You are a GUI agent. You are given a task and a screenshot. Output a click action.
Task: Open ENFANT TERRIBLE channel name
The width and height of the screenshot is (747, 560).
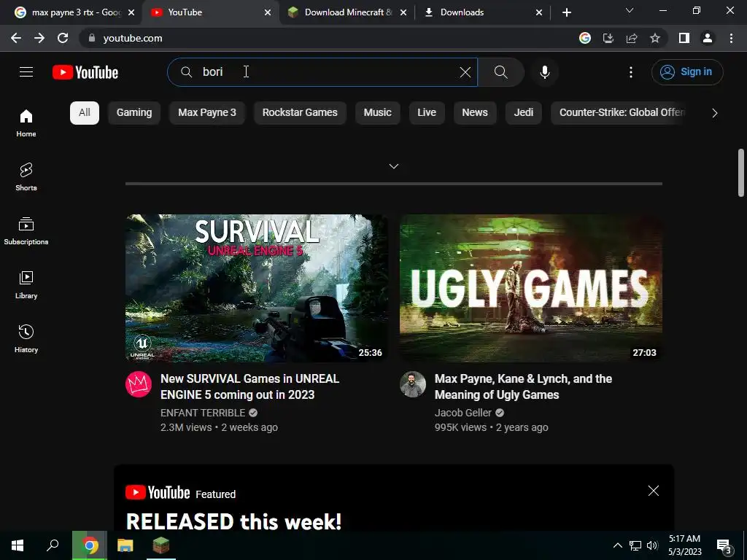pos(203,413)
